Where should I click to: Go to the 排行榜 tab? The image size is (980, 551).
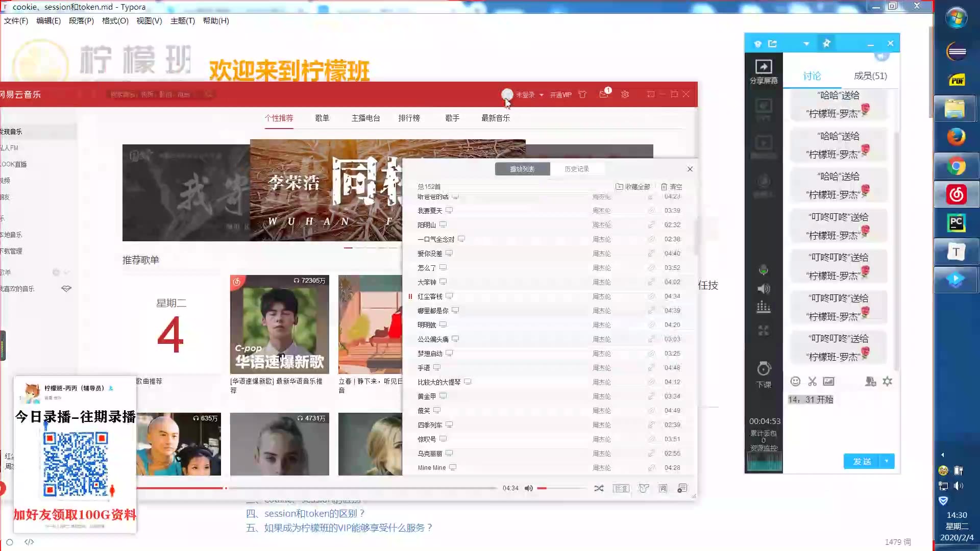[409, 118]
